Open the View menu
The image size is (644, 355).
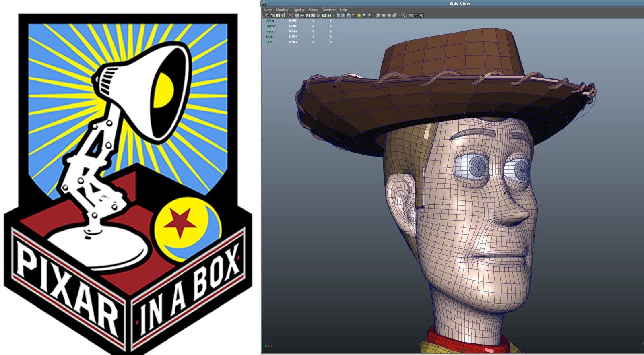tap(268, 10)
